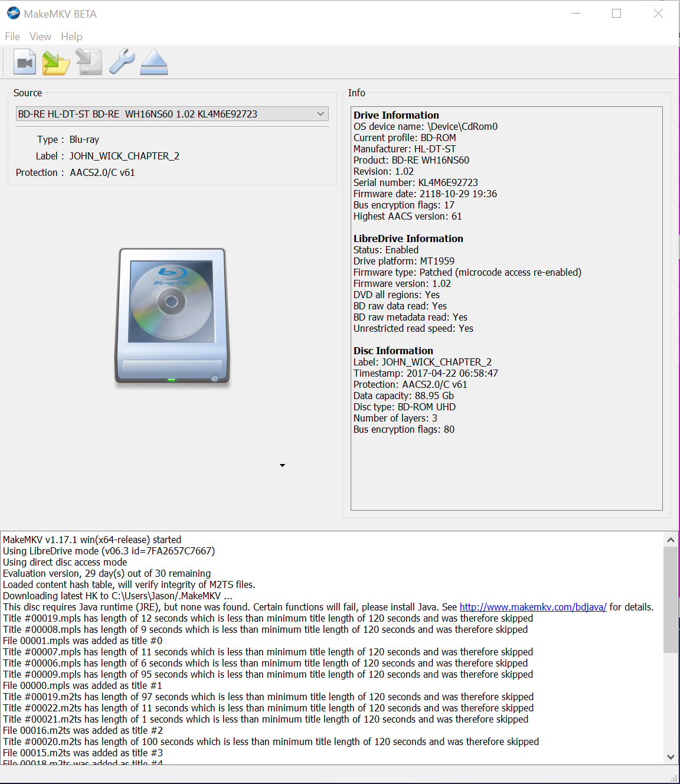The width and height of the screenshot is (680, 784).
Task: Click the Backup disc toolbar icon
Action: click(x=89, y=62)
